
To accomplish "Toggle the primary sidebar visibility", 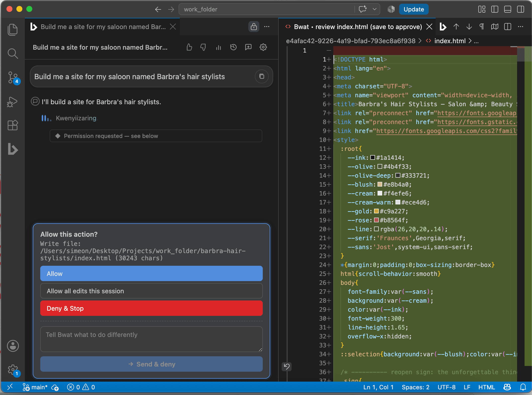I will (x=494, y=9).
